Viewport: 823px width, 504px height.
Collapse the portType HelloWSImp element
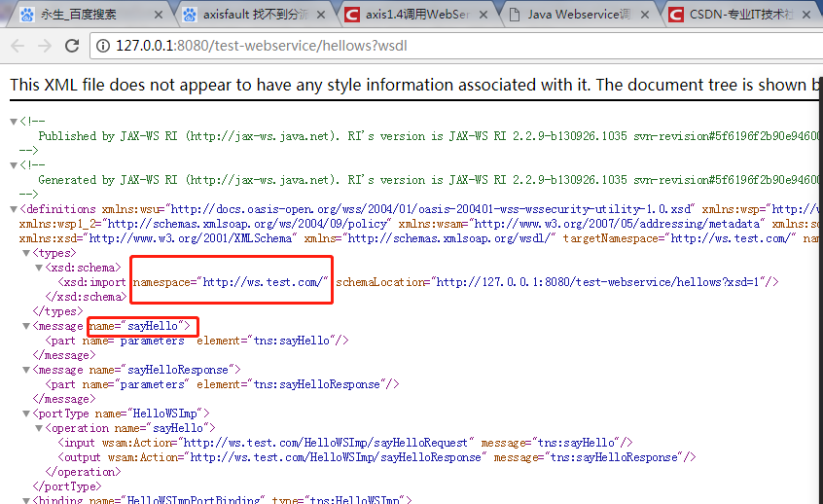point(26,414)
